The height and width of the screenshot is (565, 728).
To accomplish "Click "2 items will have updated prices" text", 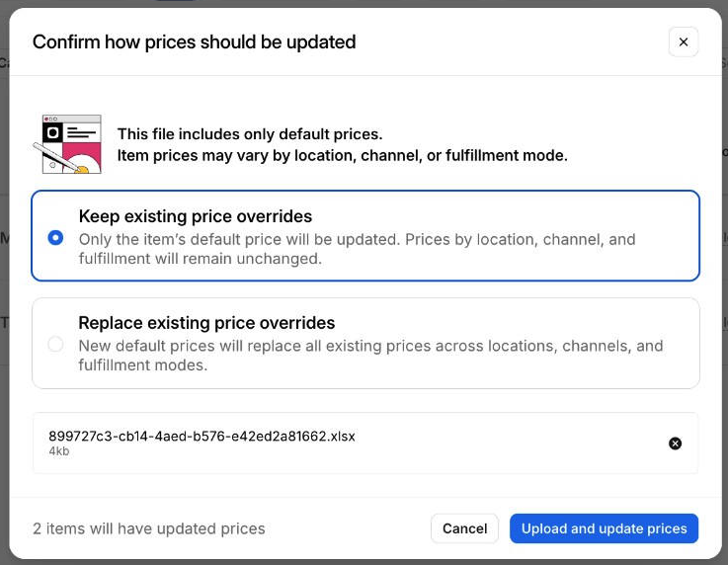I will (x=149, y=528).
